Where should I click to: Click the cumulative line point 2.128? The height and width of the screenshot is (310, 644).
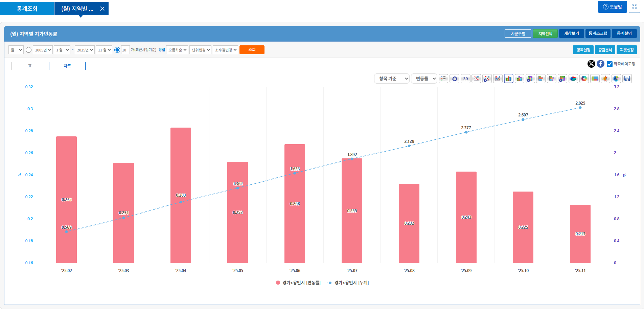point(409,146)
